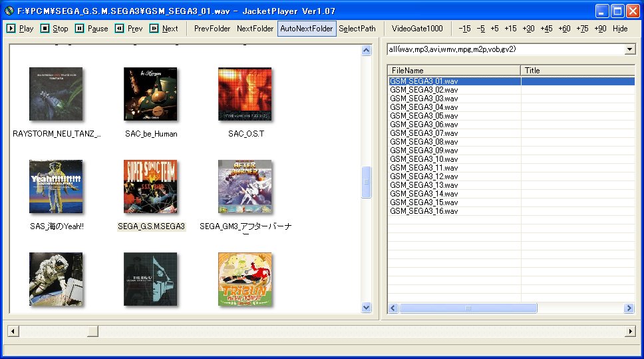Skip forward with +5
Image resolution: width=644 pixels, height=359 pixels.
tap(494, 29)
